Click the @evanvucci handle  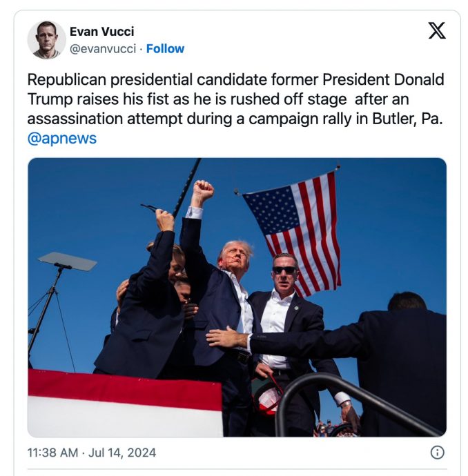pos(103,49)
